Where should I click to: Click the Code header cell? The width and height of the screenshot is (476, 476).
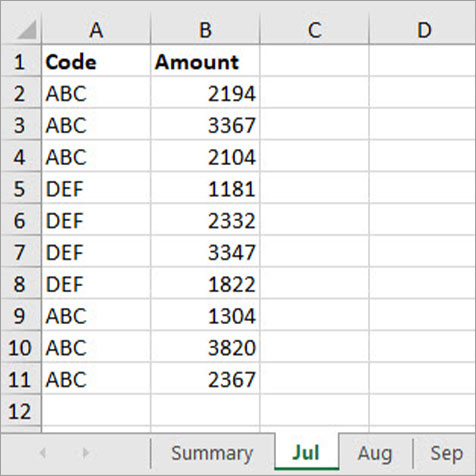[x=96, y=61]
